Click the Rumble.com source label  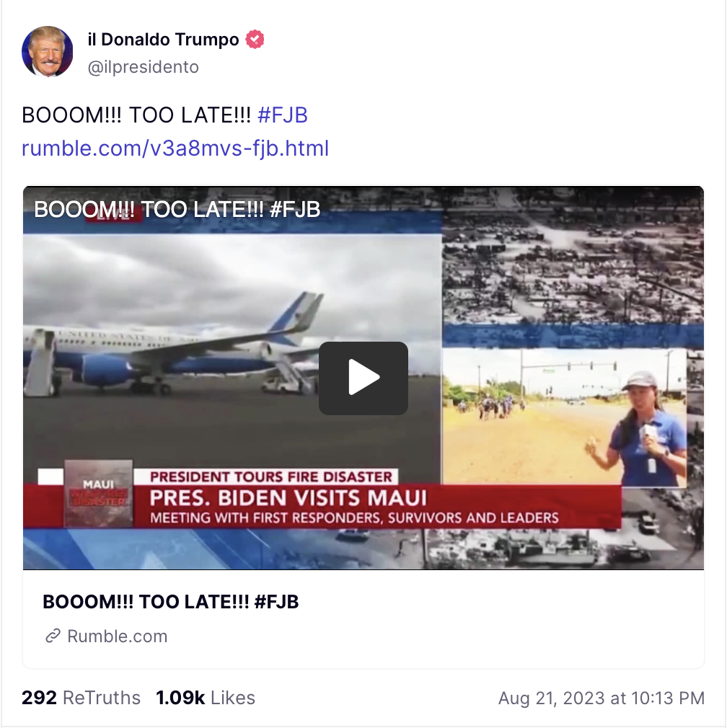(x=117, y=636)
